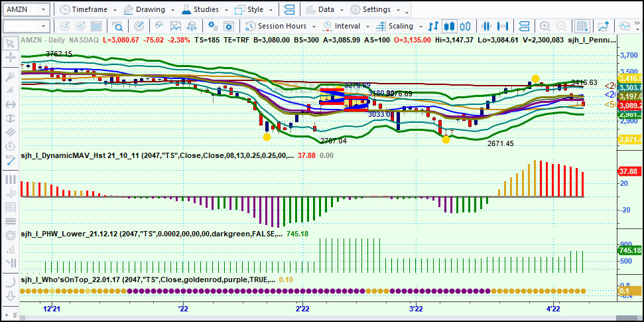644x322 pixels.
Task: Click the 2'22 date axis label
Action: (x=302, y=309)
